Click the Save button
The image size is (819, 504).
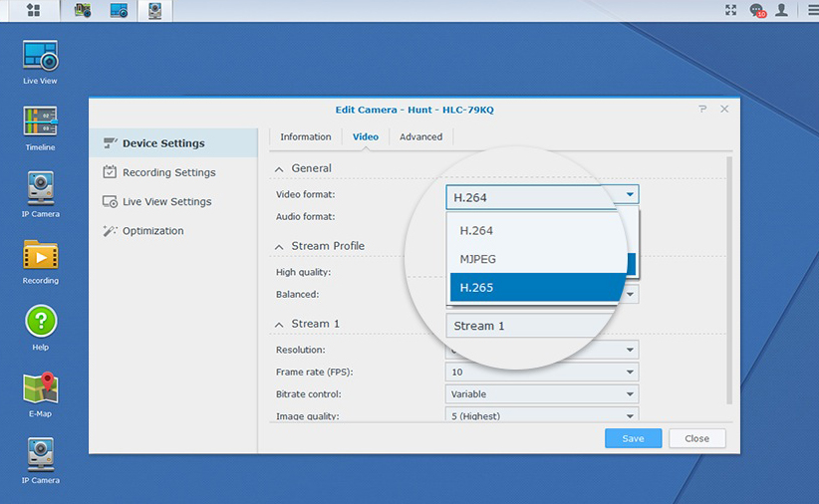point(633,438)
